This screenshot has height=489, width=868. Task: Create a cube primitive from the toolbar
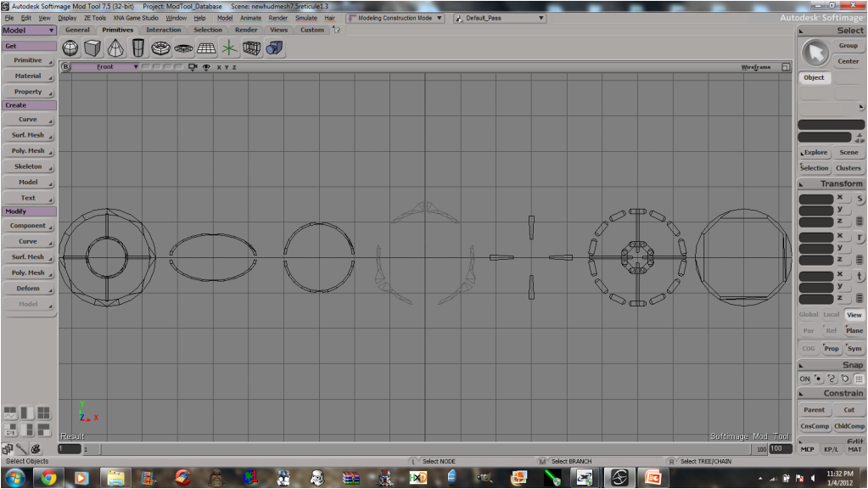(x=92, y=48)
